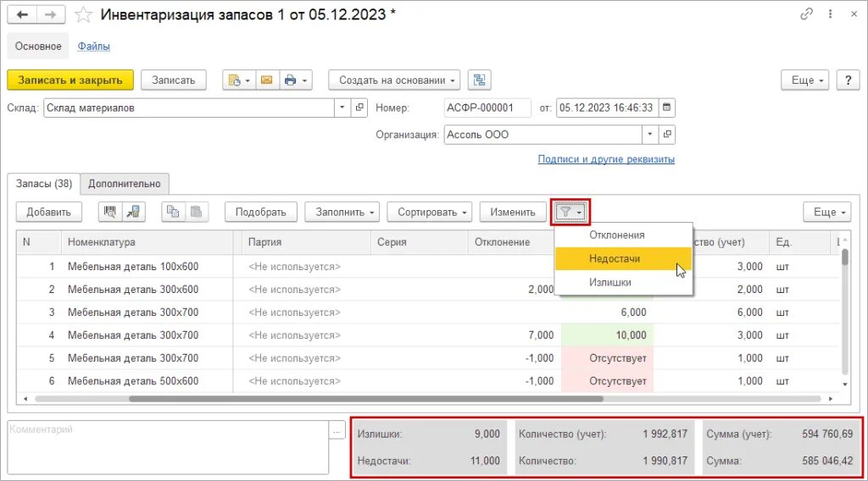Open document structure icon next to Создать на основании
This screenshot has height=481, width=868.
[x=480, y=80]
